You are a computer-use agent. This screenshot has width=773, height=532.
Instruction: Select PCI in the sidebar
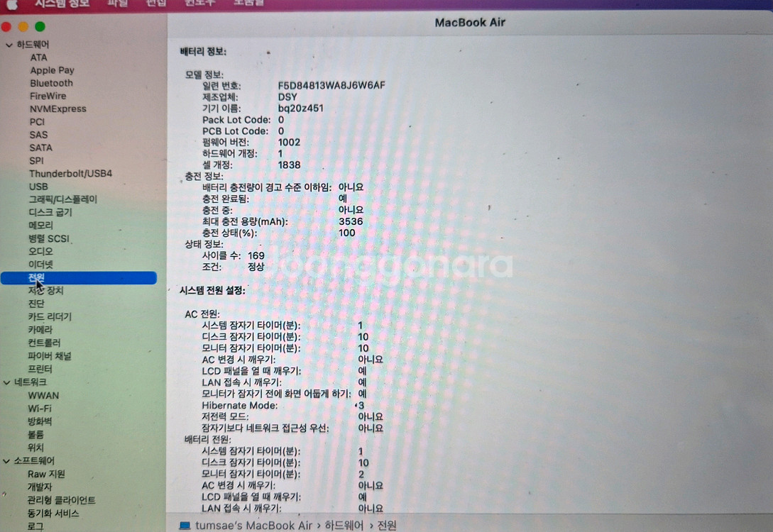coord(37,122)
